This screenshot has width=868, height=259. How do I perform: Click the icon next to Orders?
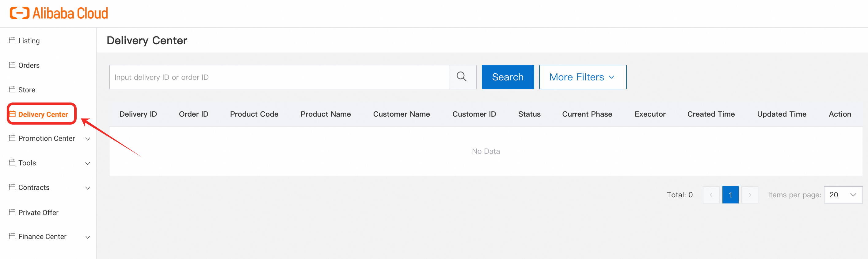[x=12, y=65]
